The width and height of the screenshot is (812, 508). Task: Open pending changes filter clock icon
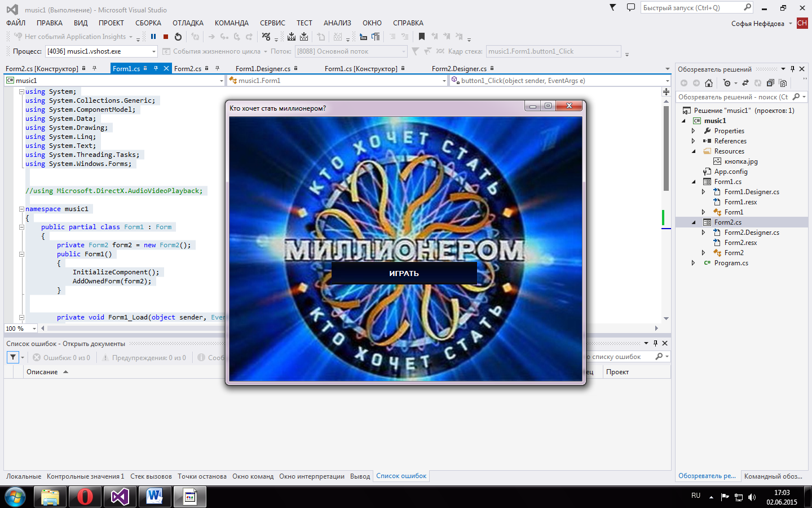click(727, 83)
